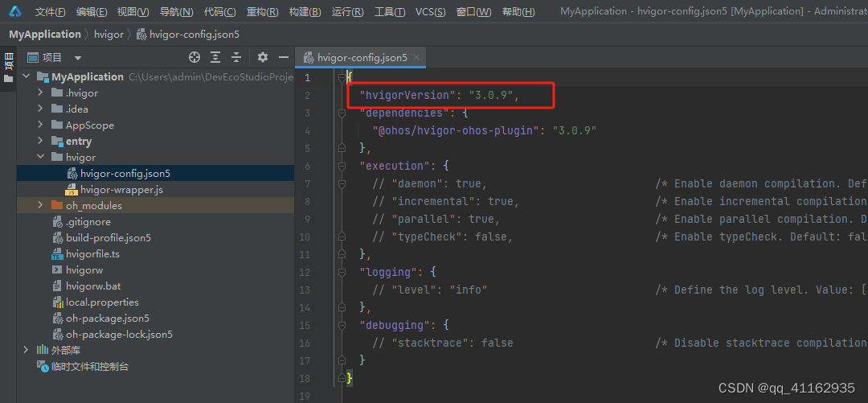The width and height of the screenshot is (868, 403).
Task: Click the "logging" key in editor
Action: pyautogui.click(x=388, y=272)
